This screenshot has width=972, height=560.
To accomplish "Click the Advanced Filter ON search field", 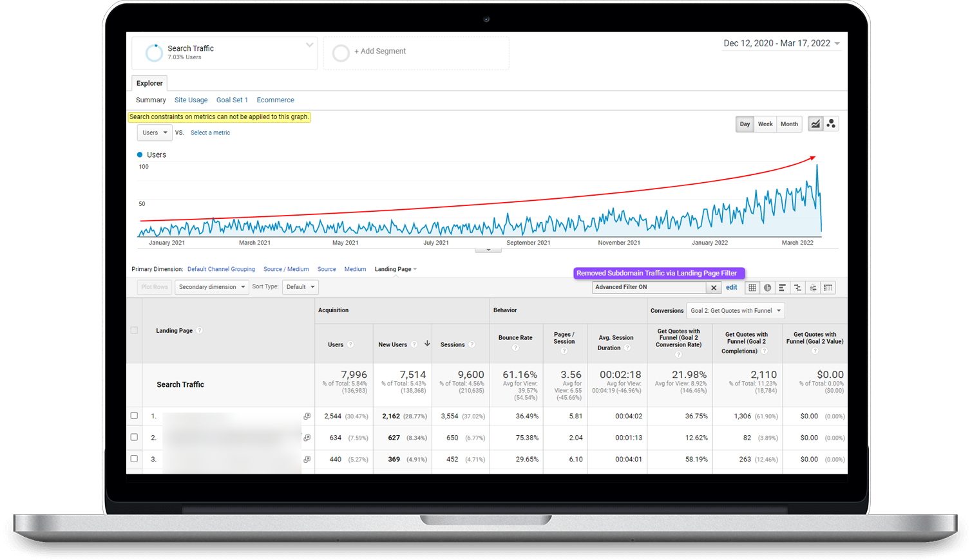I will click(x=649, y=288).
